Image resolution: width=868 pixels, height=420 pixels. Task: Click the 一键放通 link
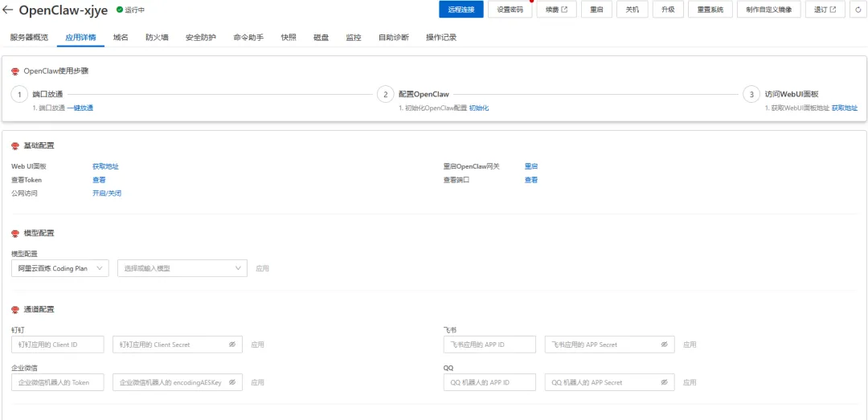tap(80, 108)
